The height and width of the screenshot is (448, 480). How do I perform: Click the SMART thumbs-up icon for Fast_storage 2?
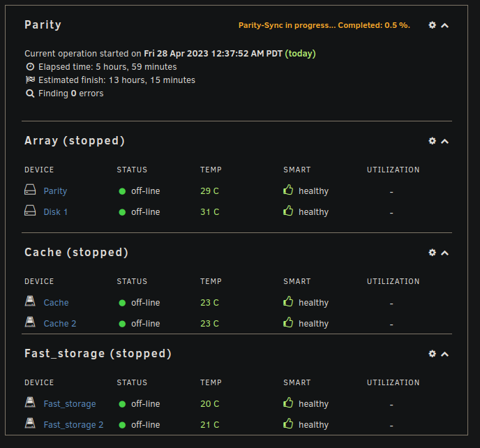[288, 424]
